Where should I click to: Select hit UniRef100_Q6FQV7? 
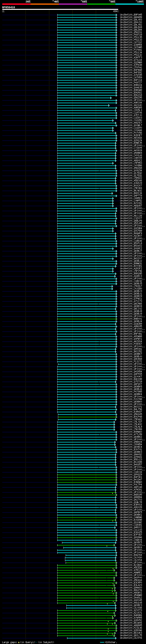click(x=131, y=384)
